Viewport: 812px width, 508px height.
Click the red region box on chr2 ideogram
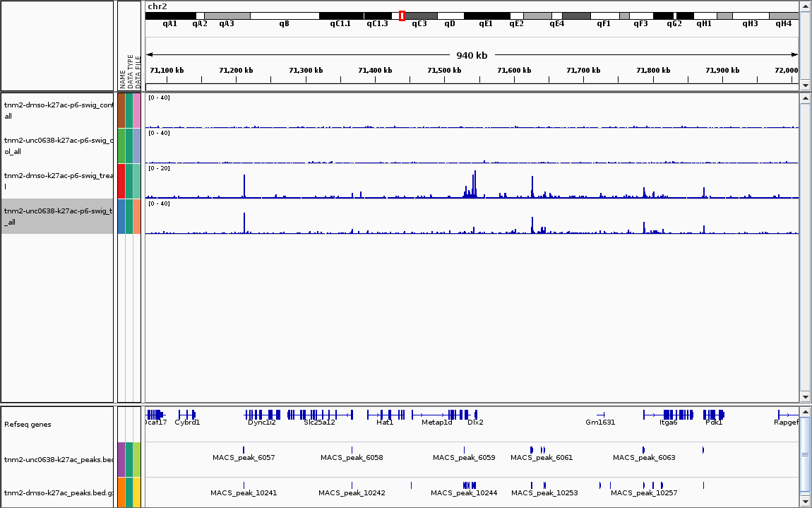click(402, 16)
